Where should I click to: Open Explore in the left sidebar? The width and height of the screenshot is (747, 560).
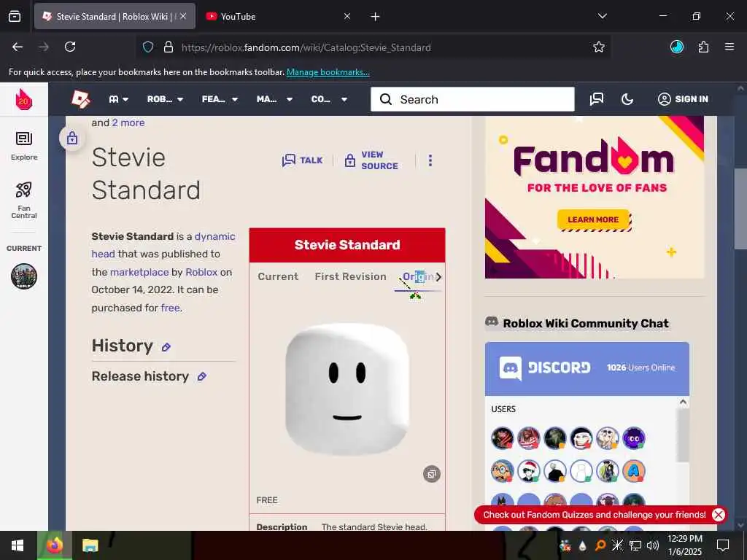24,146
